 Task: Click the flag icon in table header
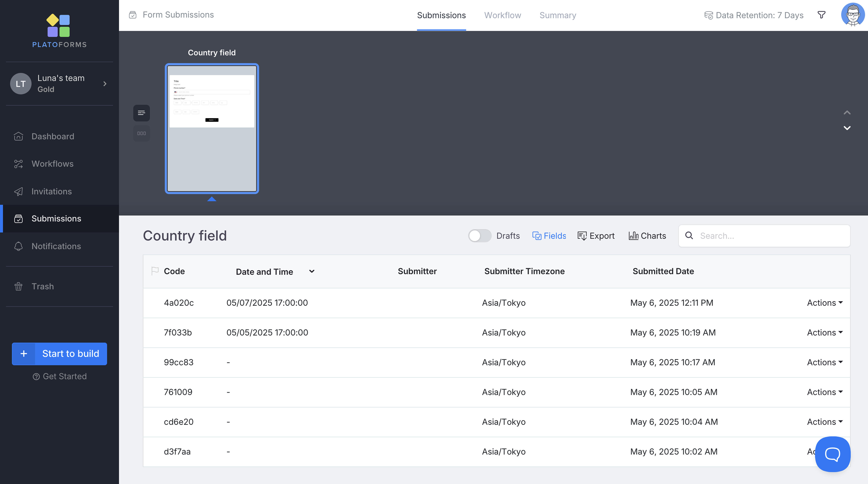click(x=155, y=271)
